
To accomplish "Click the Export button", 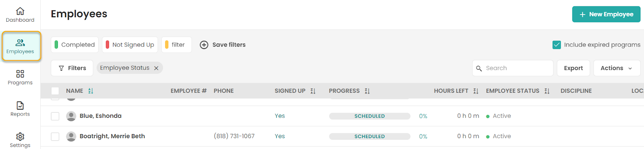I will 573,68.
